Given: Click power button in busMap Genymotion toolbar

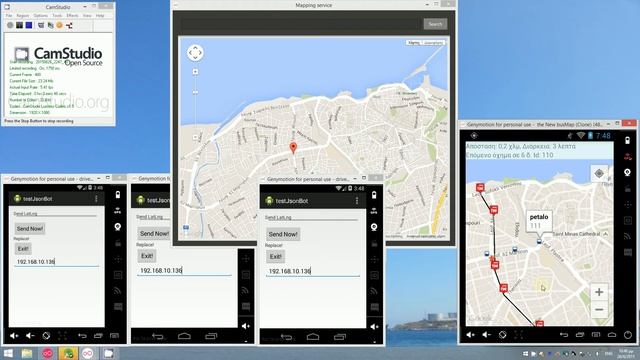Looking at the screenshot, I should [x=628, y=335].
